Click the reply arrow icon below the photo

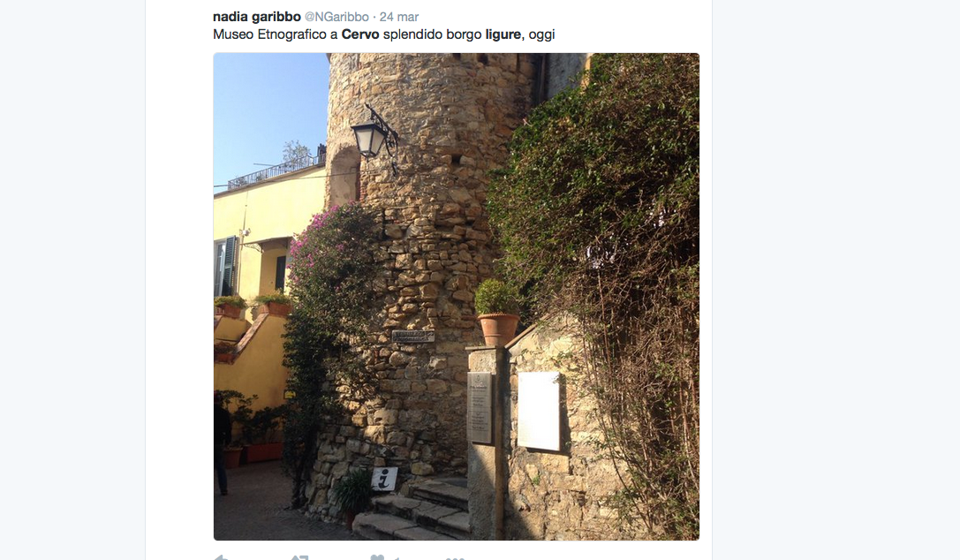coord(221,557)
